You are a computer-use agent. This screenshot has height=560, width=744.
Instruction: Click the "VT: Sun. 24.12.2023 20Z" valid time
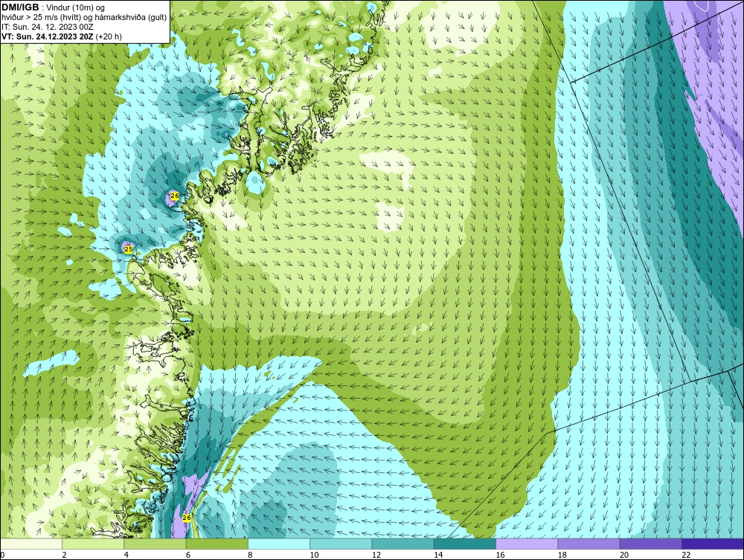pyautogui.click(x=48, y=36)
